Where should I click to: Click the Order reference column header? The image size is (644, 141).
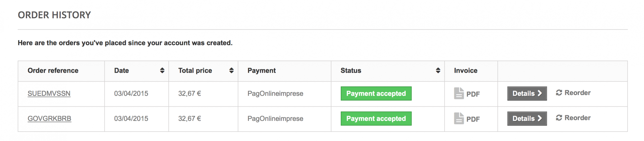pos(53,71)
